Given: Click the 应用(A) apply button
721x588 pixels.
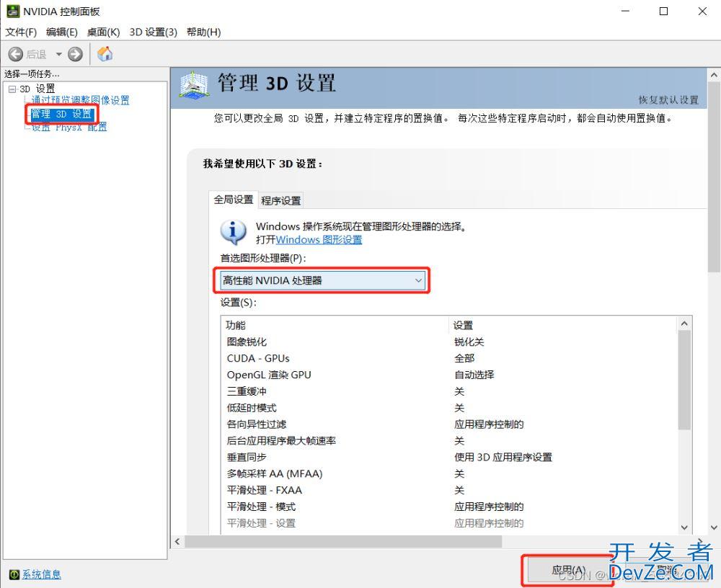Looking at the screenshot, I should point(568,571).
